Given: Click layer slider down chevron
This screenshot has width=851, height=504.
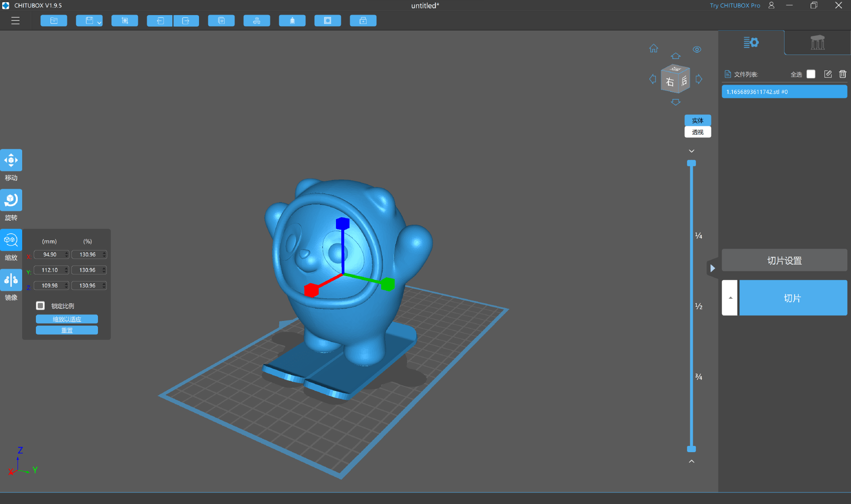Looking at the screenshot, I should click(691, 151).
